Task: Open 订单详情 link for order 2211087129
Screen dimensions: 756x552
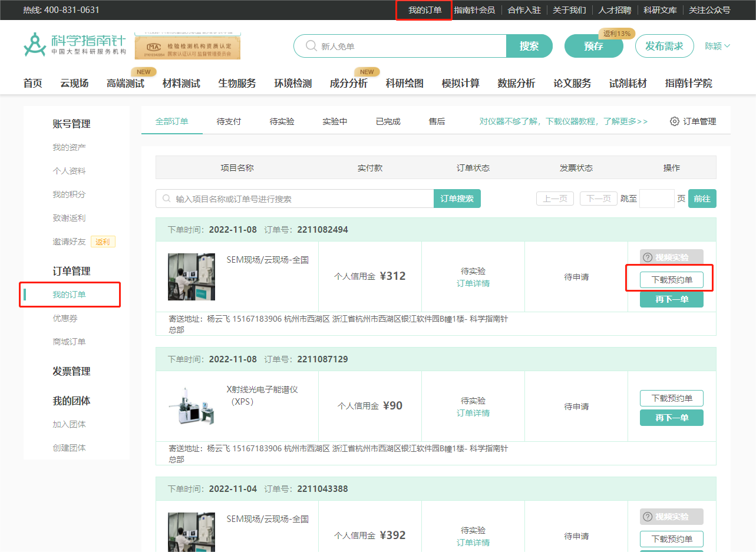Action: coord(473,413)
